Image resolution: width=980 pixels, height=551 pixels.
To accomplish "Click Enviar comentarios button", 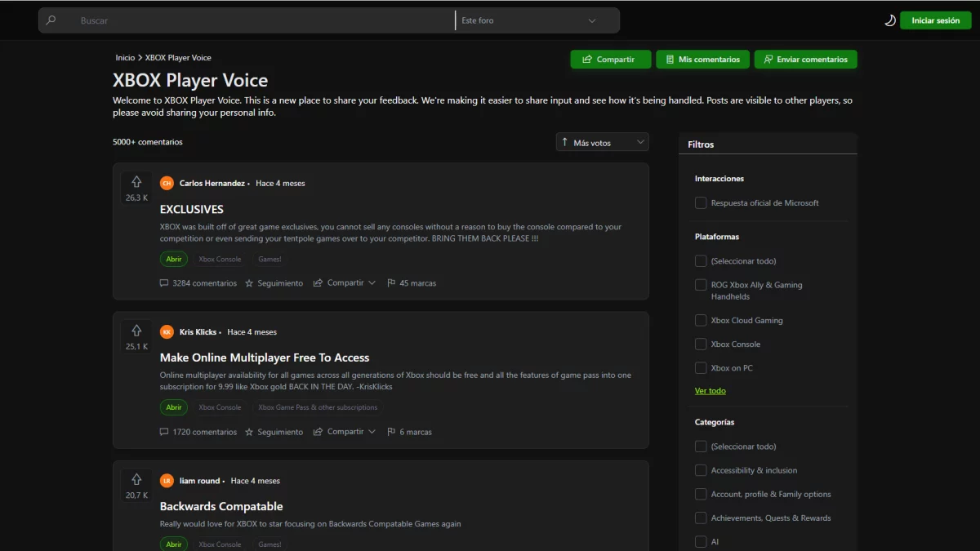I will [806, 60].
